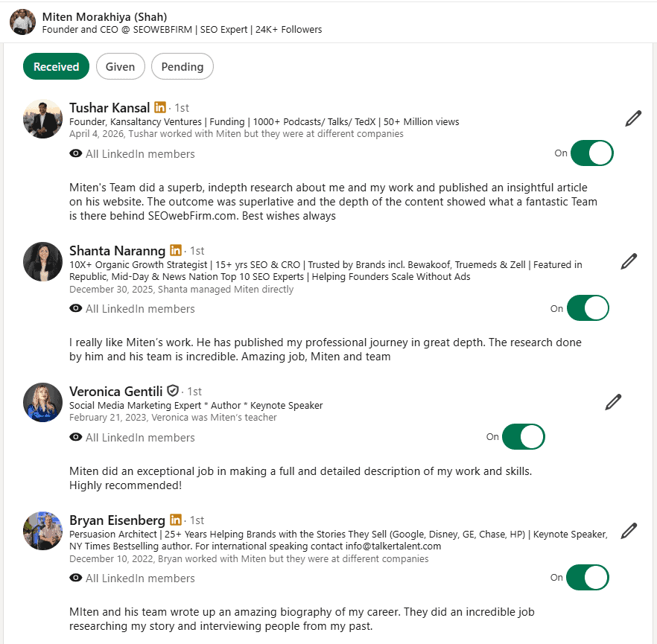Click Veronica Gentili's profile picture

coord(42,403)
